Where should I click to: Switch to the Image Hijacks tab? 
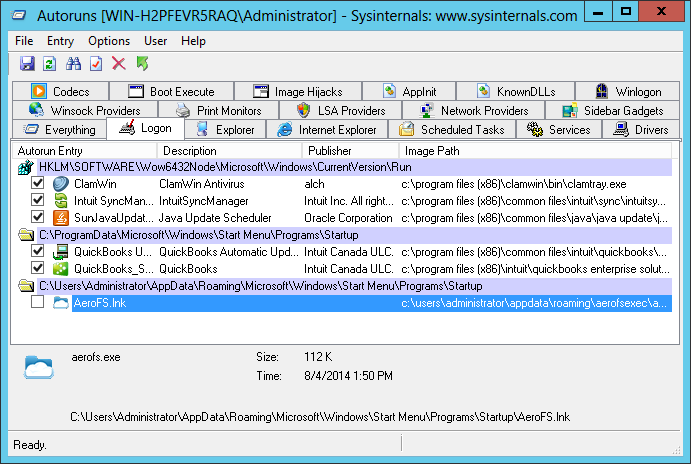pos(298,92)
